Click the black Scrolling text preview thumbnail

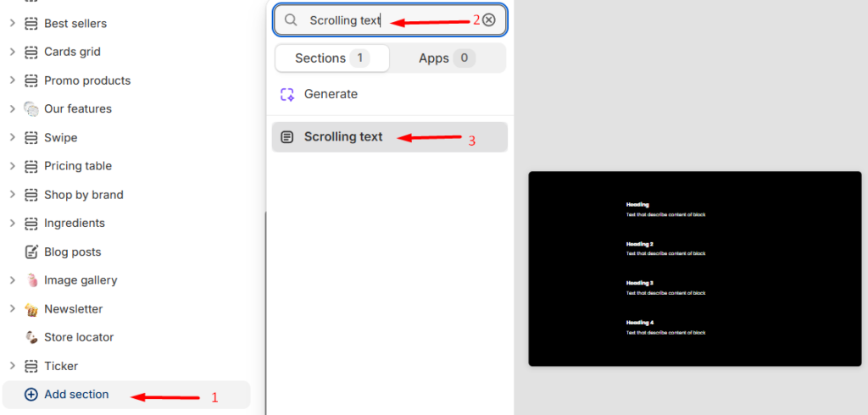[x=695, y=268]
